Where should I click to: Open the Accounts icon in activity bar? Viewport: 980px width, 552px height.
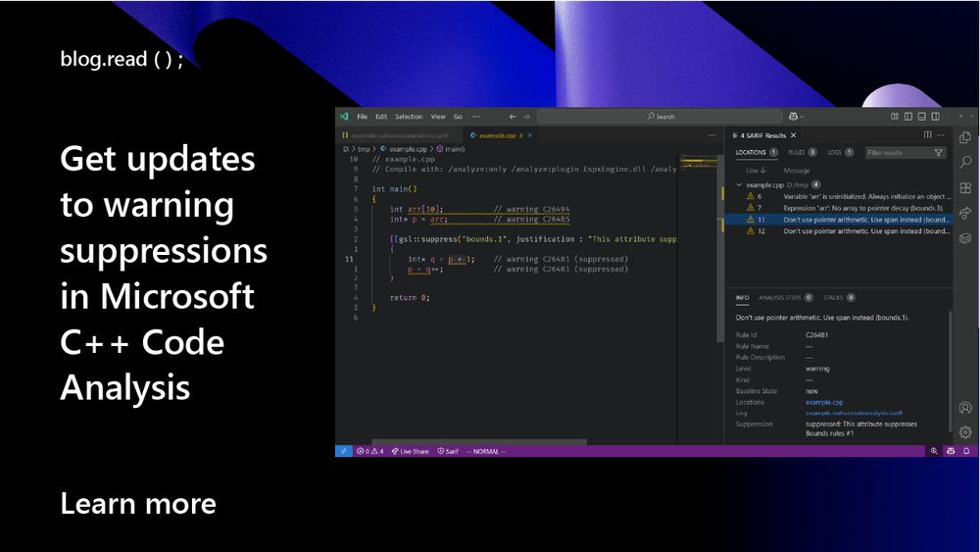[x=965, y=408]
